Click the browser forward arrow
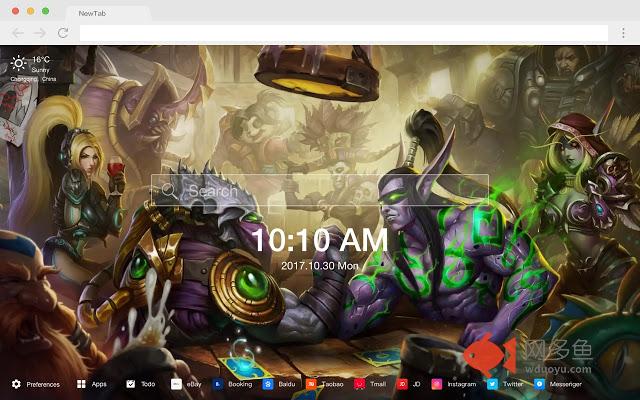Image resolution: width=640 pixels, height=400 pixels. tap(40, 33)
